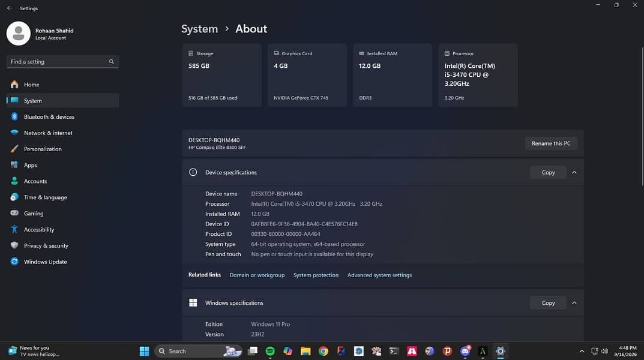
Task: Show hidden system tray icons
Action: click(582, 351)
